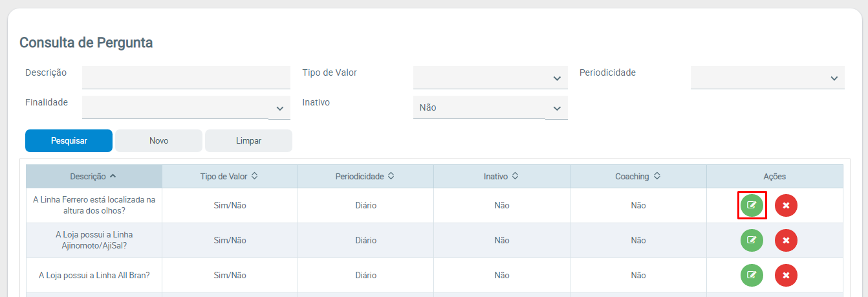Edit the Linha Ferrero question row
This screenshot has height=297, width=868.
pos(752,205)
